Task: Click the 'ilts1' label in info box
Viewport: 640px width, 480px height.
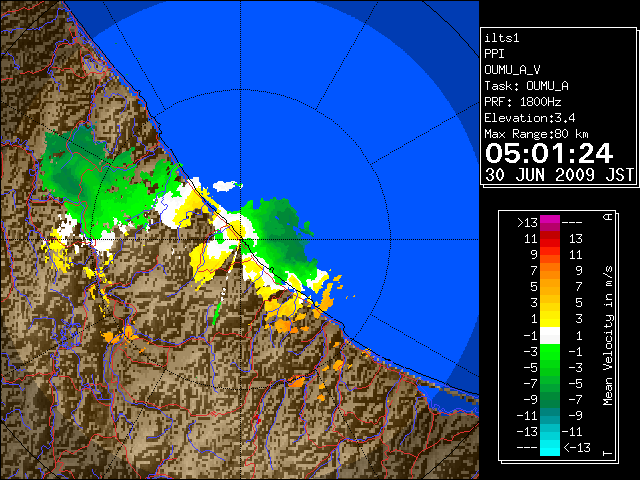Action: [x=502, y=38]
